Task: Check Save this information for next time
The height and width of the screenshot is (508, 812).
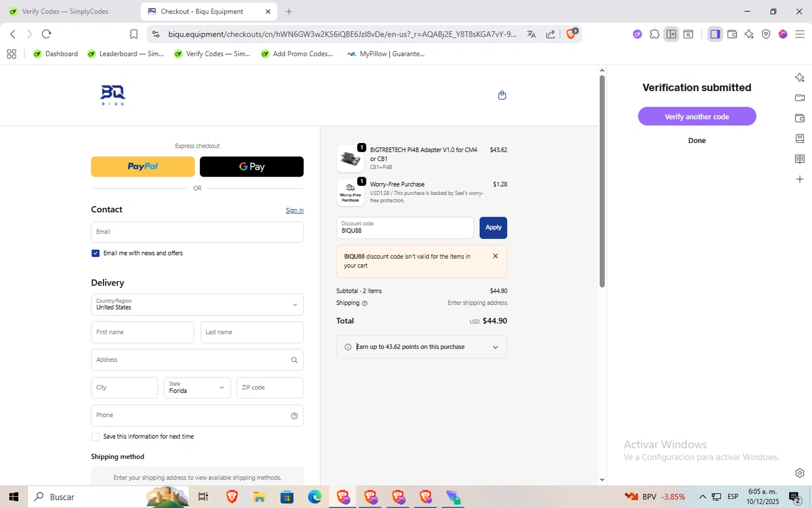Action: click(x=95, y=437)
